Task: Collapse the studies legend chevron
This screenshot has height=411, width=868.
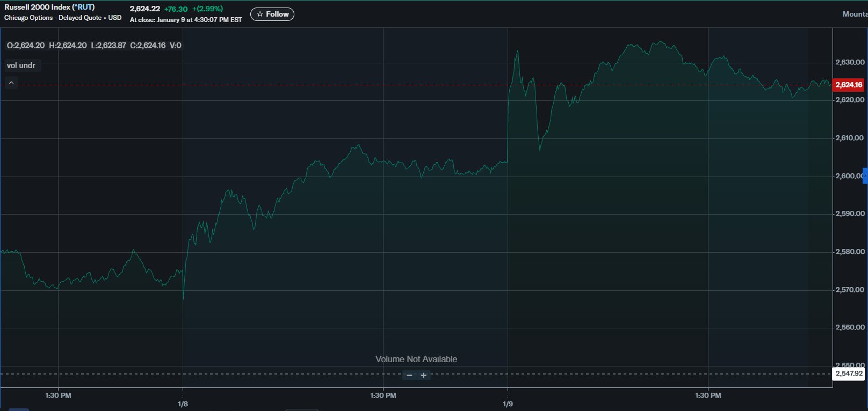Action: (x=11, y=83)
